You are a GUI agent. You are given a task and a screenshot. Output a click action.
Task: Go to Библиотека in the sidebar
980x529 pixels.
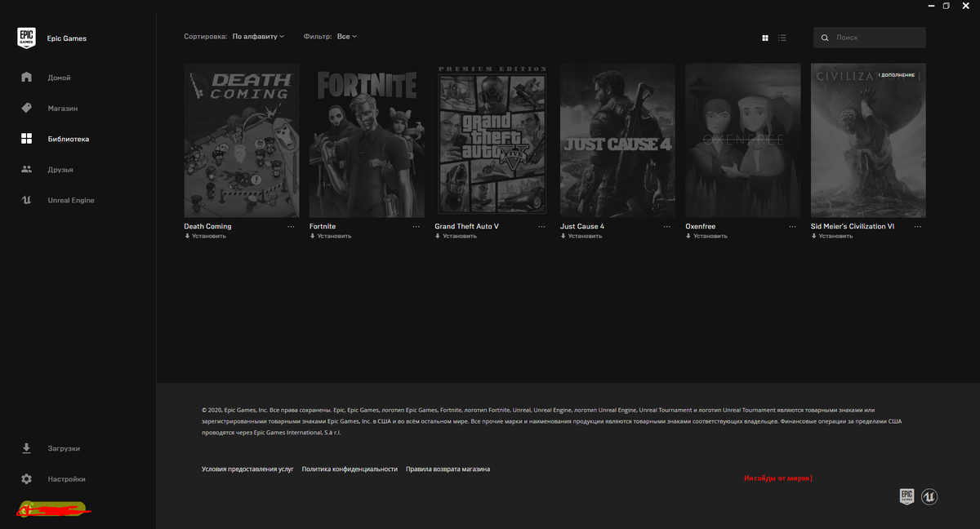[x=69, y=139]
